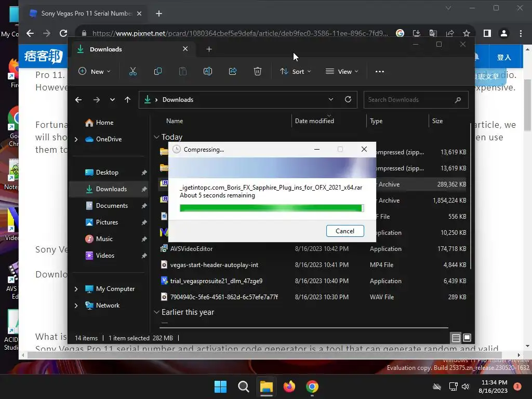Collapse the Today group
The image size is (532, 399).
[x=156, y=137]
